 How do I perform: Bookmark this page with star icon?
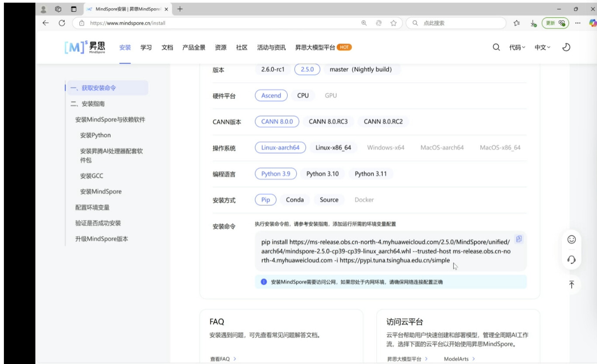tap(393, 23)
